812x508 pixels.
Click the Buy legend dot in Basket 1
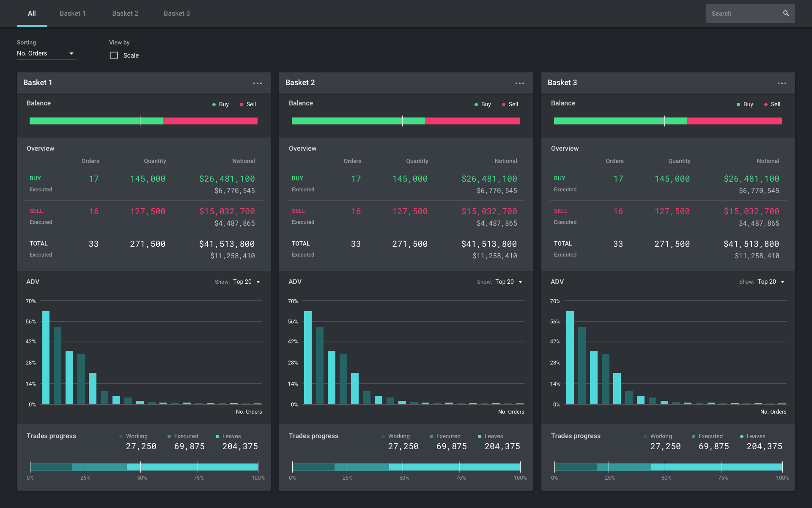[x=214, y=105]
